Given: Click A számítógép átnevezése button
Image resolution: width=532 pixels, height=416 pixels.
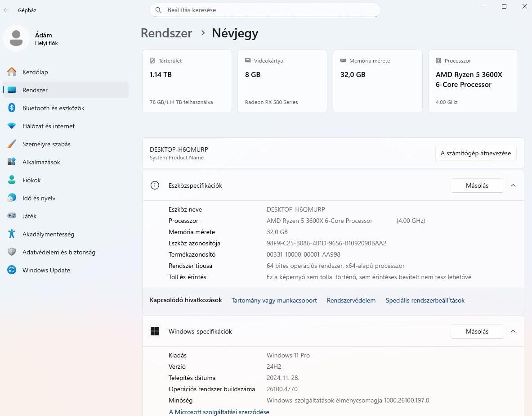Looking at the screenshot, I should click(x=476, y=153).
